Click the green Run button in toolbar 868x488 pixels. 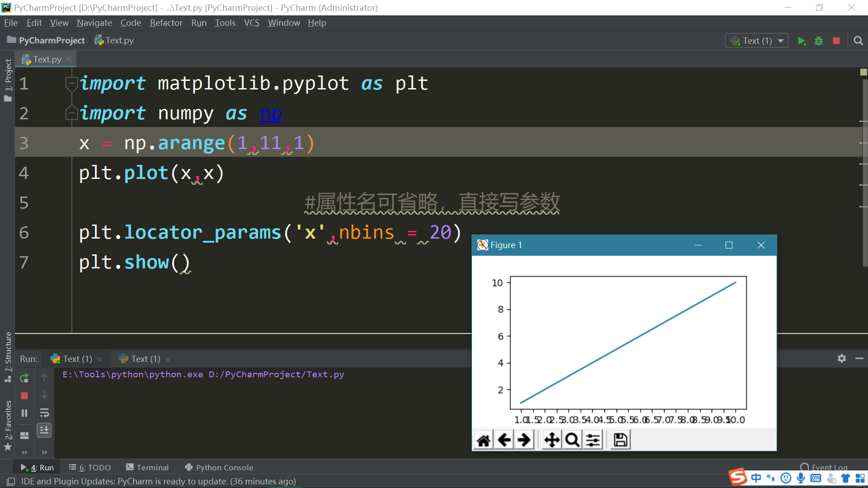[802, 41]
